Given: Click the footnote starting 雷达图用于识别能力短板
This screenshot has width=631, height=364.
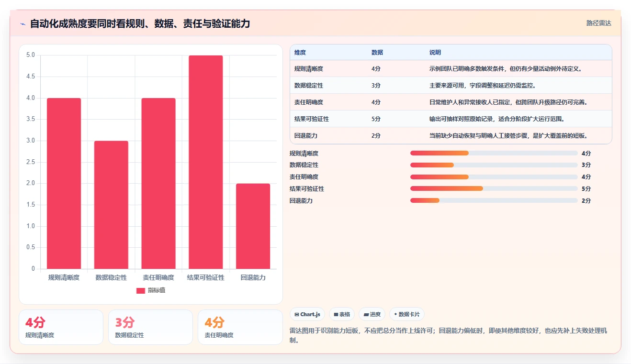Looking at the screenshot, I should click(x=449, y=335).
